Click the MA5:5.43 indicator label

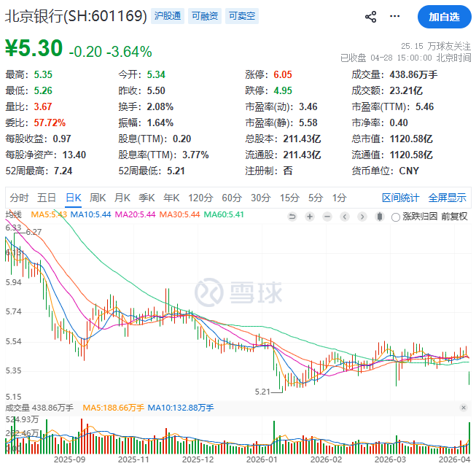[x=49, y=214]
